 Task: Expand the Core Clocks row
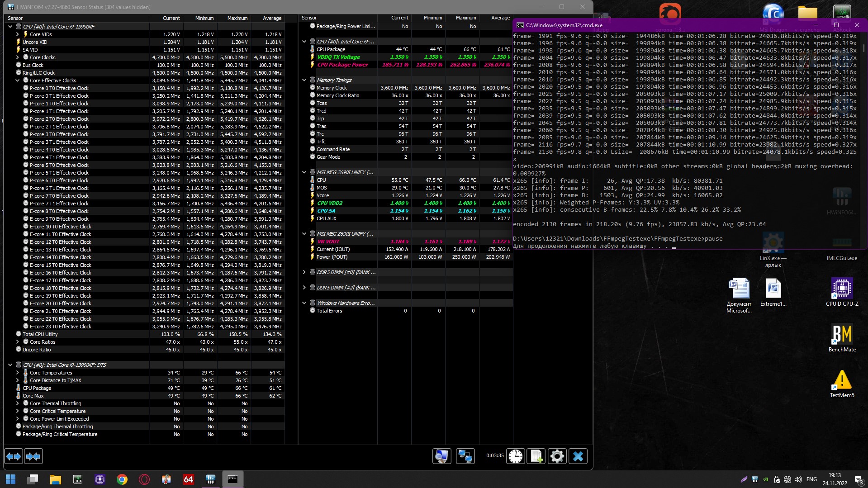click(18, 57)
